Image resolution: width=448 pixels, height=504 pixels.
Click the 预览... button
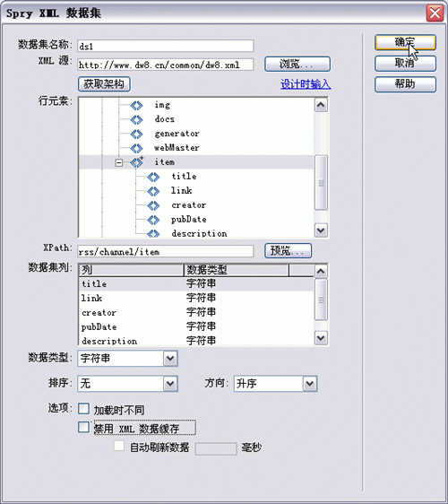[289, 251]
